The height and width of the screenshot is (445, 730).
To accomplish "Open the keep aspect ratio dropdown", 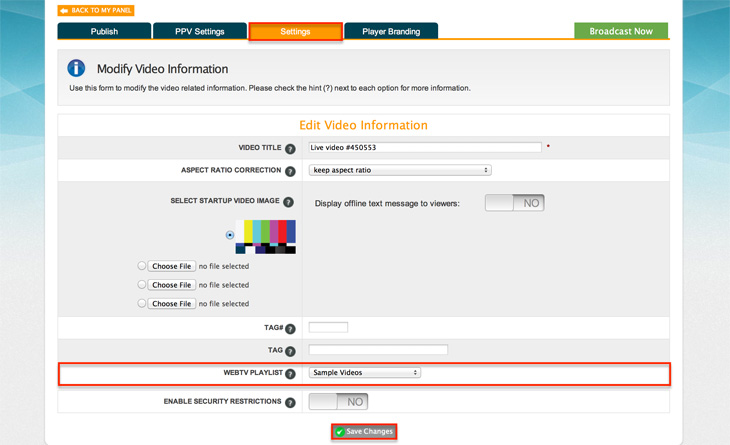I will point(400,170).
